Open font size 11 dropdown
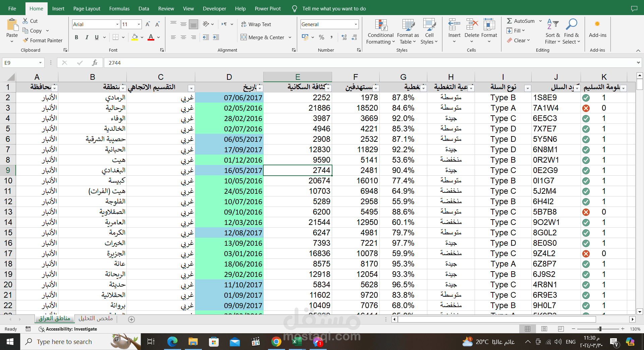Screen dimensions: 644x350 click(x=139, y=24)
